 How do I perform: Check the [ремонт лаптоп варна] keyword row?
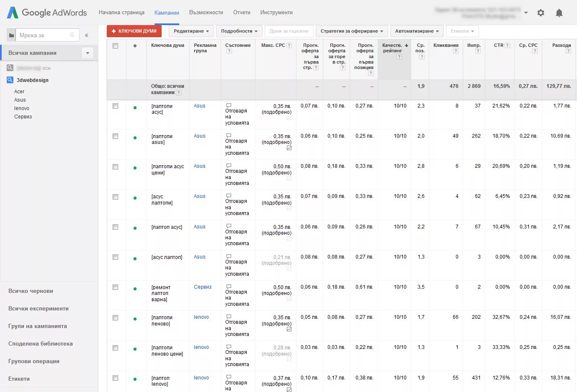pyautogui.click(x=115, y=287)
